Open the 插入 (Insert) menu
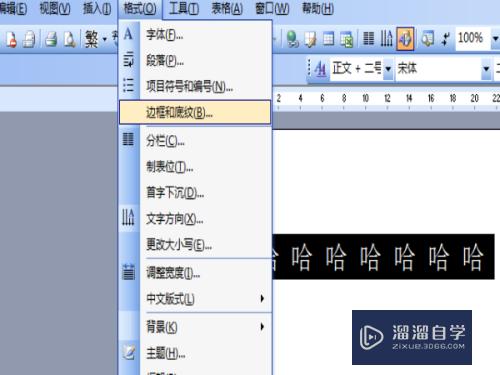The height and width of the screenshot is (375, 500). coord(97,8)
